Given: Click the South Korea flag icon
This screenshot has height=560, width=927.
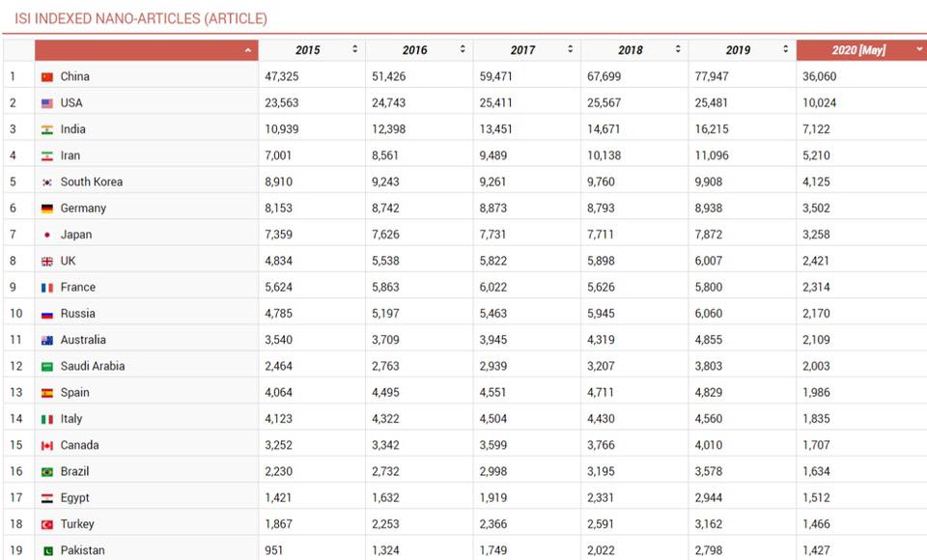Looking at the screenshot, I should point(46,182).
